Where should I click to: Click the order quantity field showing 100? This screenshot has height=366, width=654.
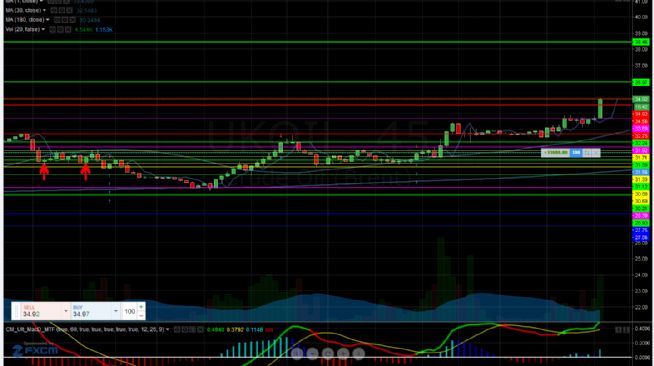tap(130, 311)
